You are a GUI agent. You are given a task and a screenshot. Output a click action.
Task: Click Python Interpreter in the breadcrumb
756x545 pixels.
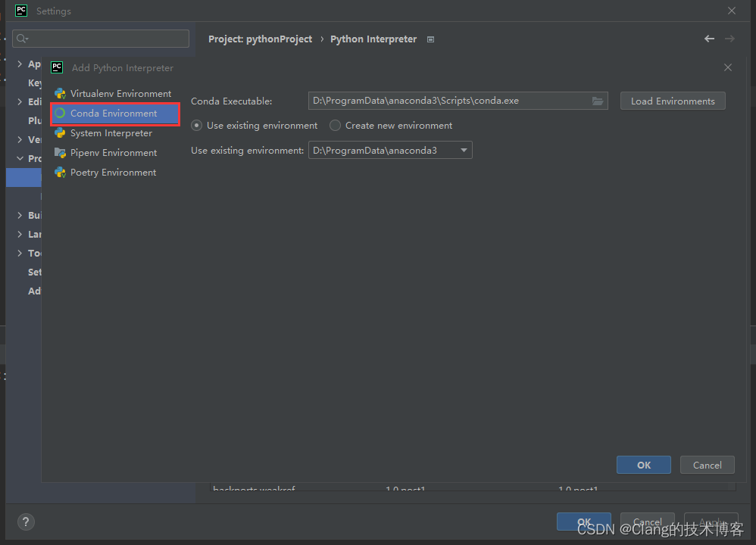(373, 39)
